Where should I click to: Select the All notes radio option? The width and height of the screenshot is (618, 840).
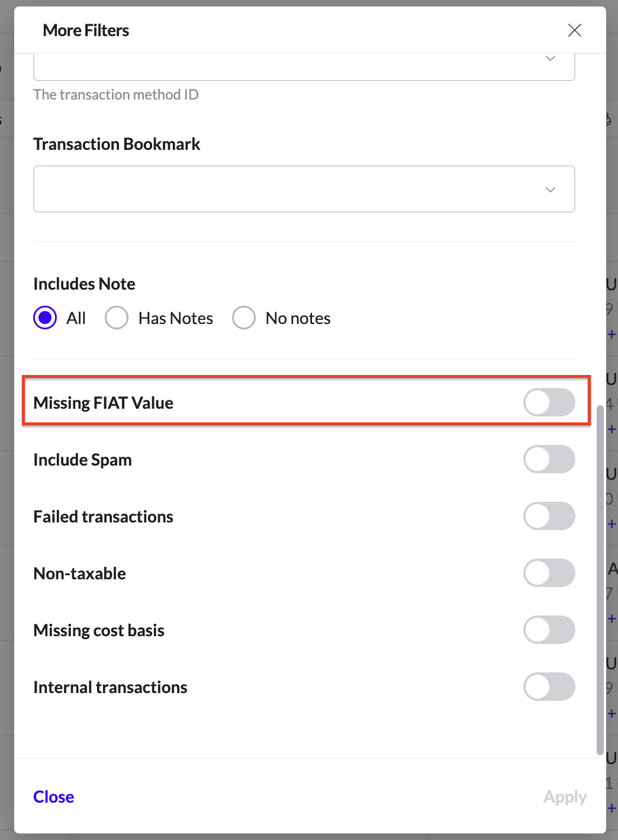46,318
